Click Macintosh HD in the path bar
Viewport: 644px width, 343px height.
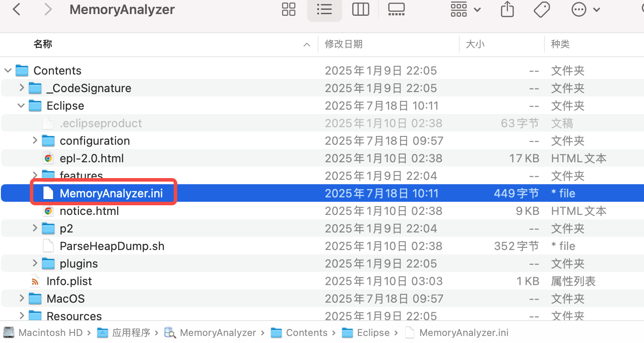43,333
